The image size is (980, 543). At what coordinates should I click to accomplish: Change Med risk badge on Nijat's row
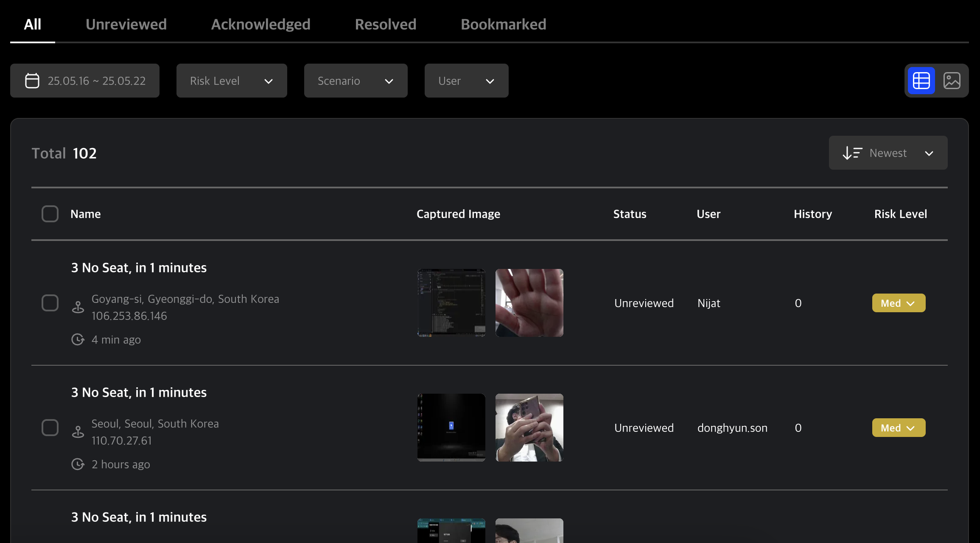click(899, 303)
